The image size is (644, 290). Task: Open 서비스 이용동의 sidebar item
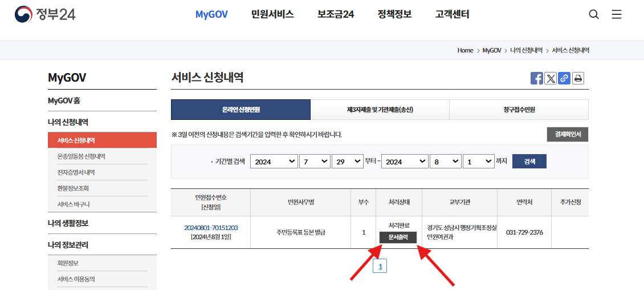click(76, 279)
